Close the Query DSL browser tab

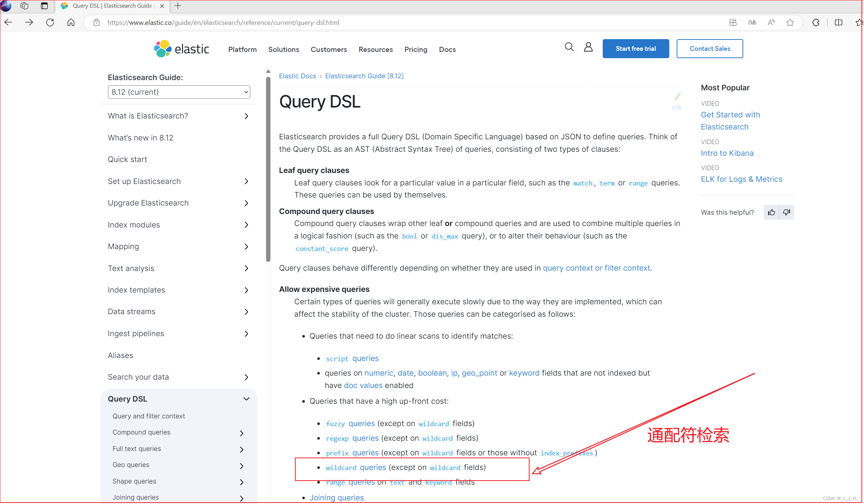(162, 6)
